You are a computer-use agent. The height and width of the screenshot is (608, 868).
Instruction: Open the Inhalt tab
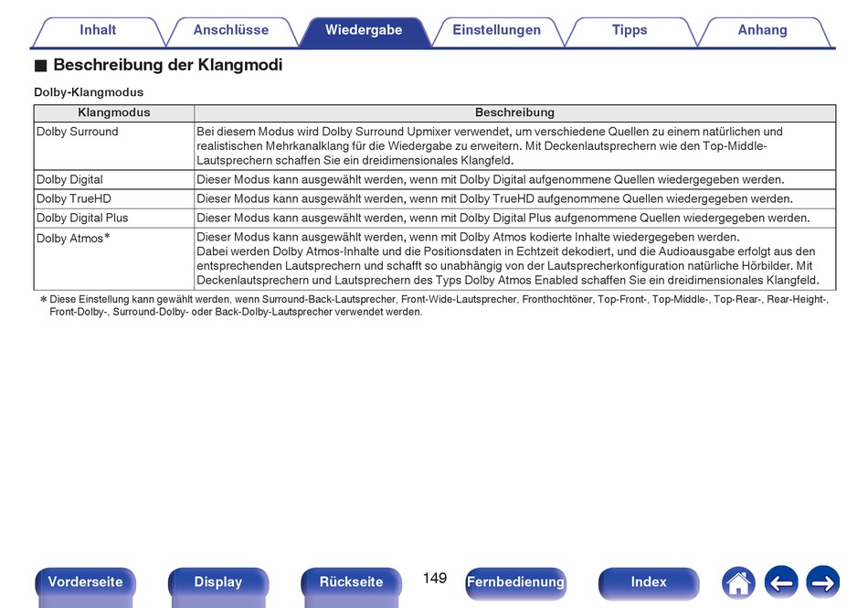(98, 31)
